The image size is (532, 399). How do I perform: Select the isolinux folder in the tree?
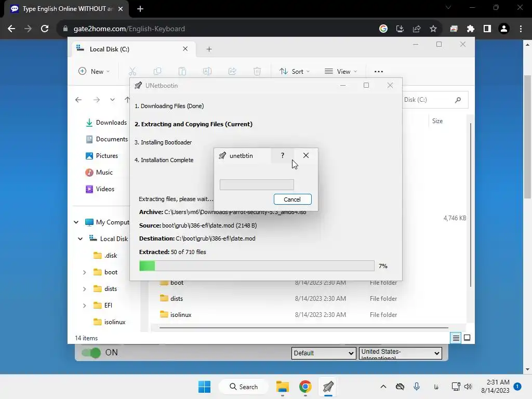click(x=109, y=322)
